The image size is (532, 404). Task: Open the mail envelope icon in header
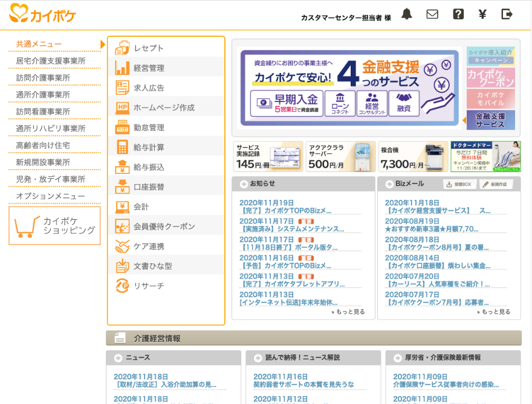[432, 14]
